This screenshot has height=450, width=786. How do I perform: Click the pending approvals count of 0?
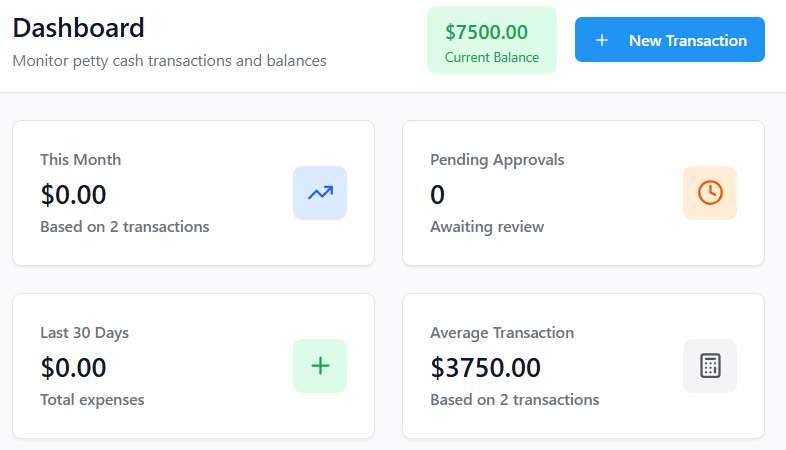click(x=437, y=194)
